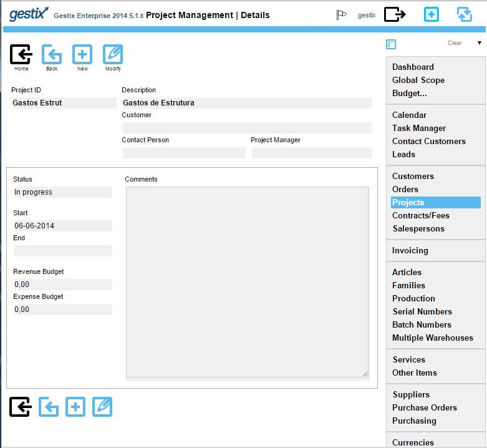Open Purchasing in the sidebar

414,421
